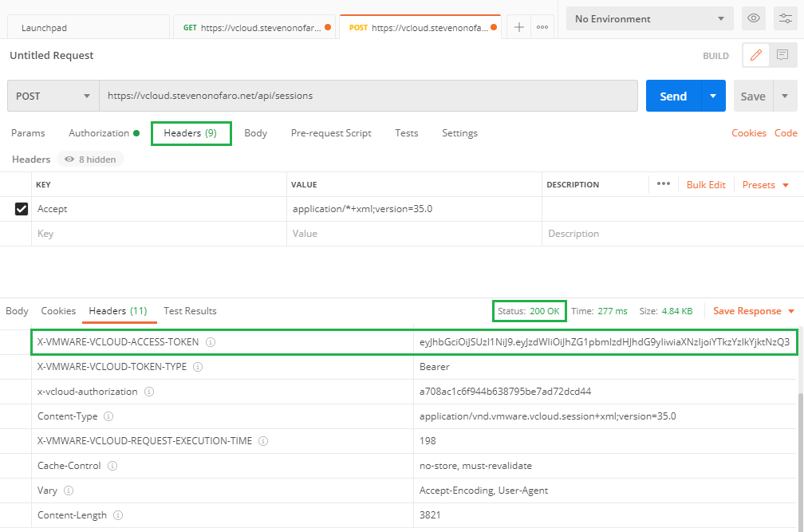
Task: Open the tab options ellipsis menu
Action: [x=542, y=27]
